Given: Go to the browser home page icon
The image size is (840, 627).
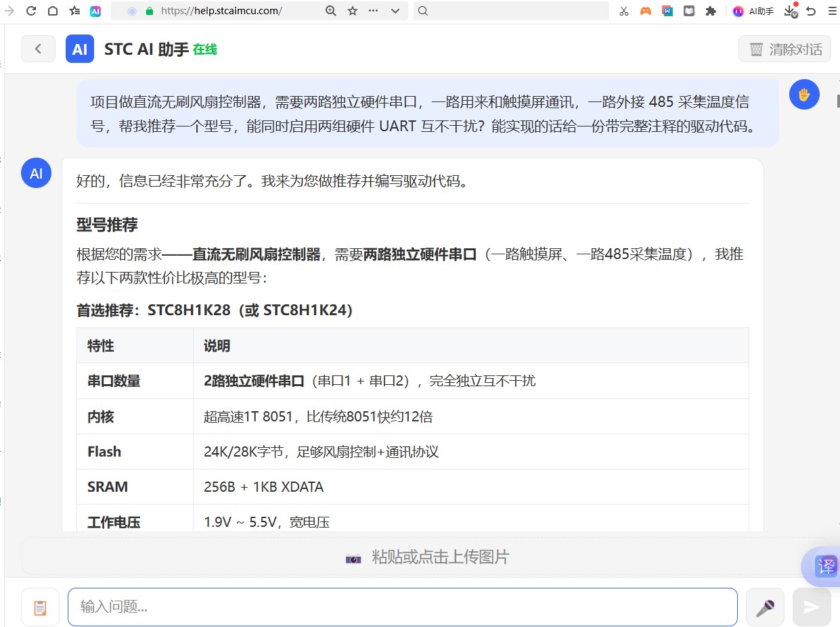Looking at the screenshot, I should [53, 11].
